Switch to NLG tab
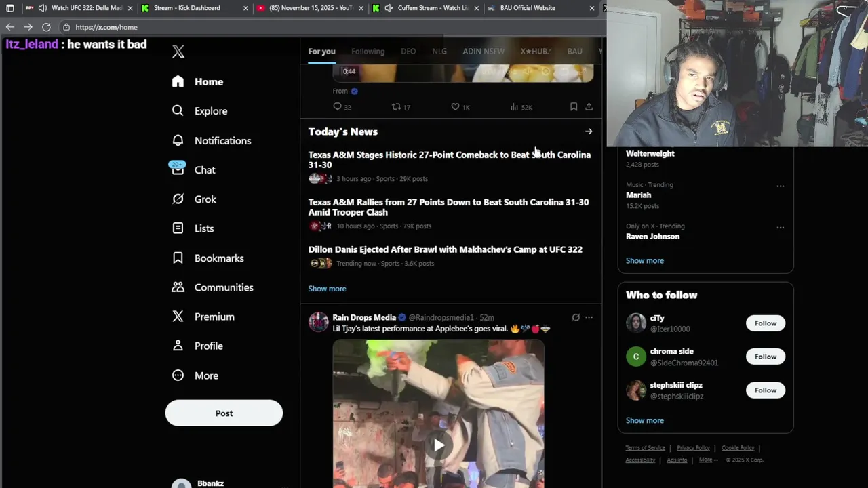 (439, 51)
